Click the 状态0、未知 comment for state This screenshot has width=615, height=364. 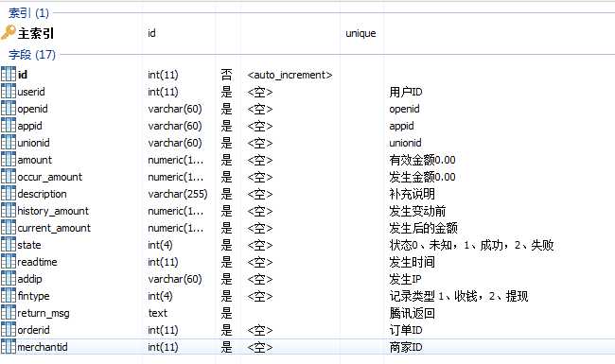[471, 245]
